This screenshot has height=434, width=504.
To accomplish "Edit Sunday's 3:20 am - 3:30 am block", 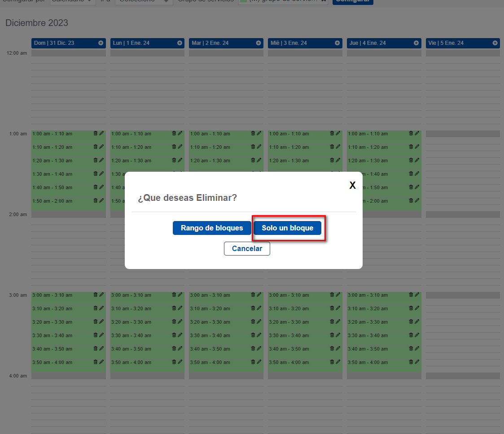I will 101,321.
